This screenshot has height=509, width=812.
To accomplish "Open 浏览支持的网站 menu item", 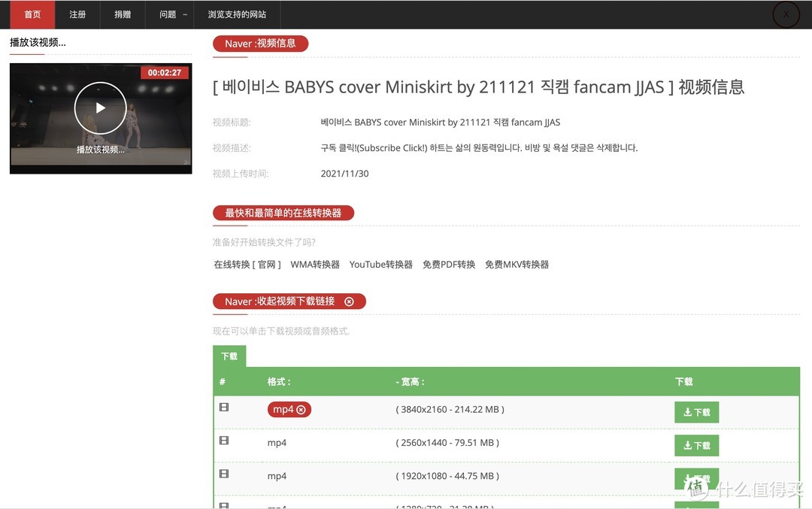I will pos(237,14).
